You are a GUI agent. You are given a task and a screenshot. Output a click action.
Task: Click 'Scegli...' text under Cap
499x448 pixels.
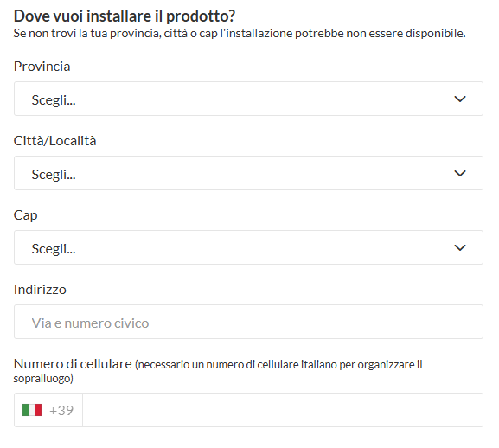pyautogui.click(x=54, y=249)
